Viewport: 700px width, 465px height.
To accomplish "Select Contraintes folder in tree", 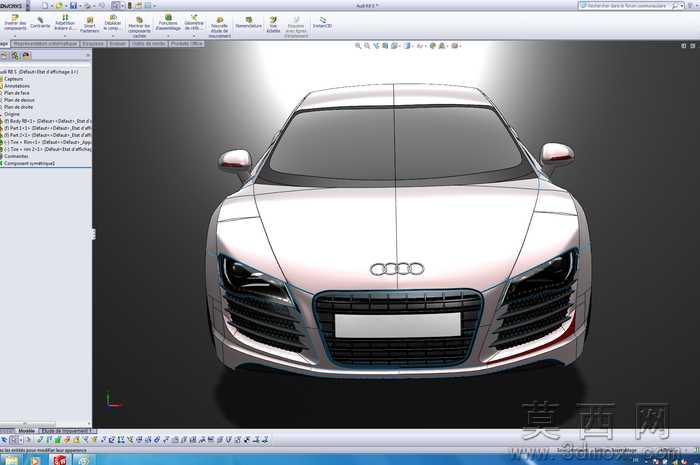I will point(16,156).
